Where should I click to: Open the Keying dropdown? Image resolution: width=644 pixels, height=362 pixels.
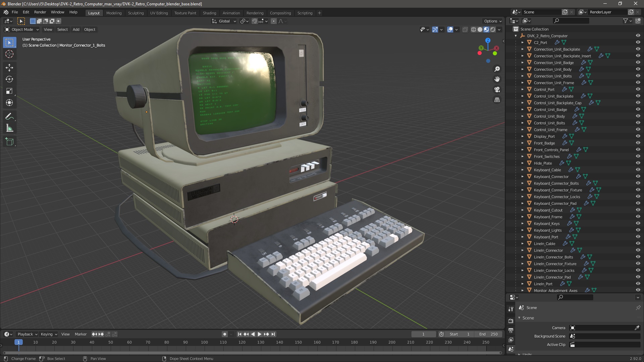[49, 334]
